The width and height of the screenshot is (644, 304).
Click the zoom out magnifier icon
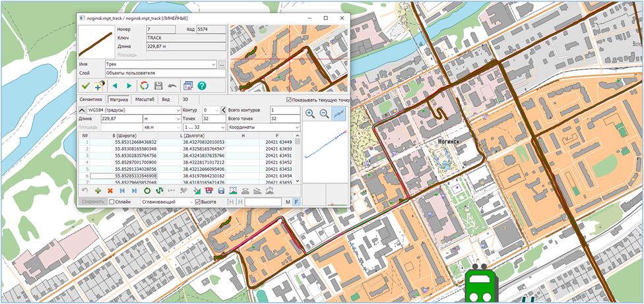tap(324, 113)
